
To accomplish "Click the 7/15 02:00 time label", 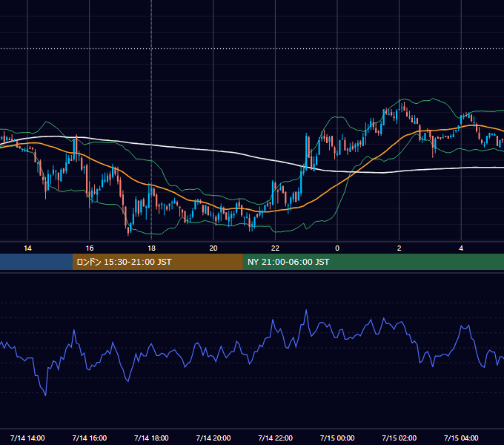I will 399,438.
